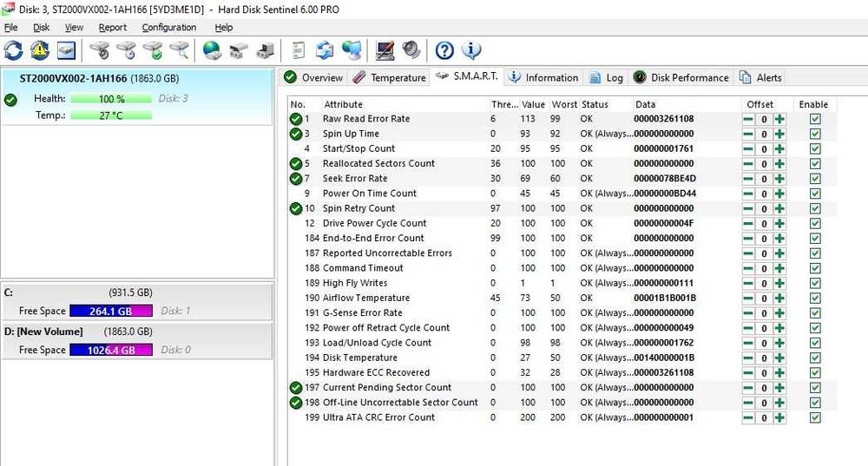The image size is (868, 466).
Task: Click green check icon beside Raw Read Error Rate
Action: [x=296, y=119]
